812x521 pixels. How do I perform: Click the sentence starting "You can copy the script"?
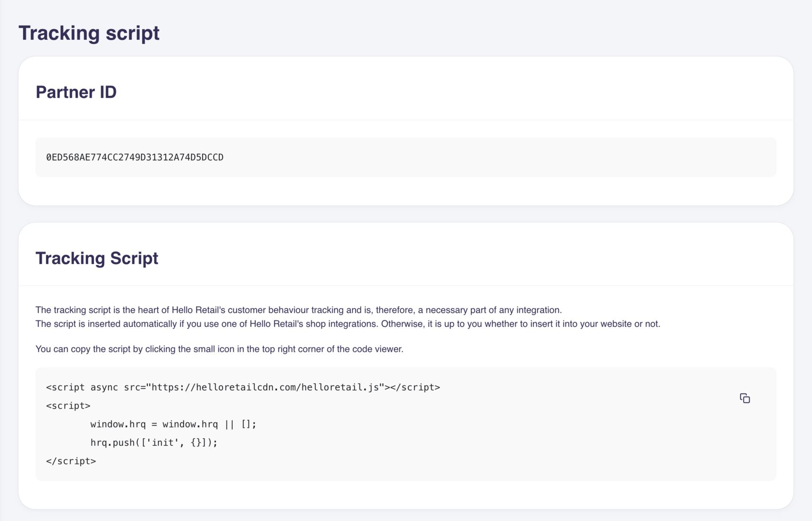click(219, 349)
